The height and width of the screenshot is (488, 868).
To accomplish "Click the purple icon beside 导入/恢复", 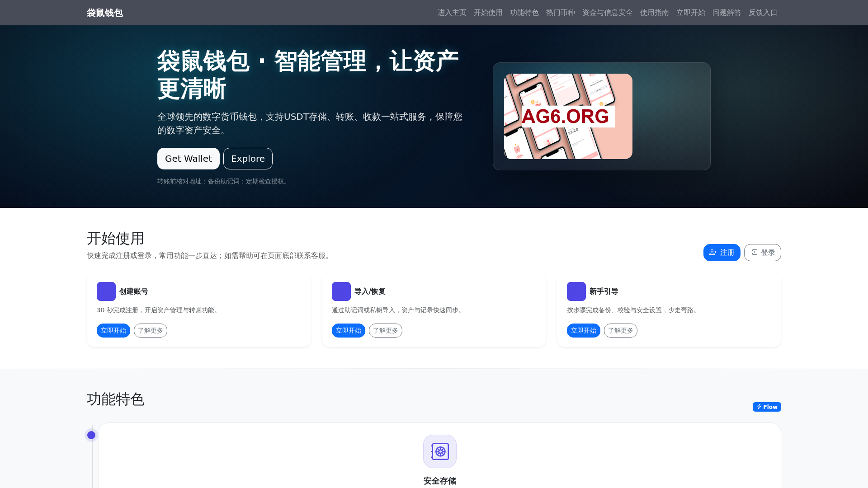I will [341, 291].
